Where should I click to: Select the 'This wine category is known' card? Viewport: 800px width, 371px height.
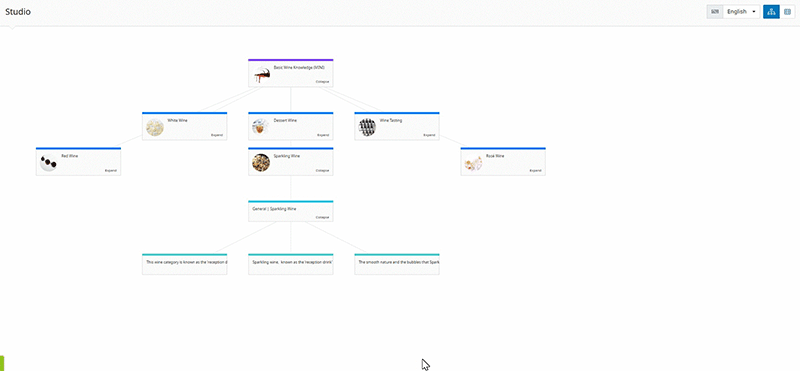(185, 264)
